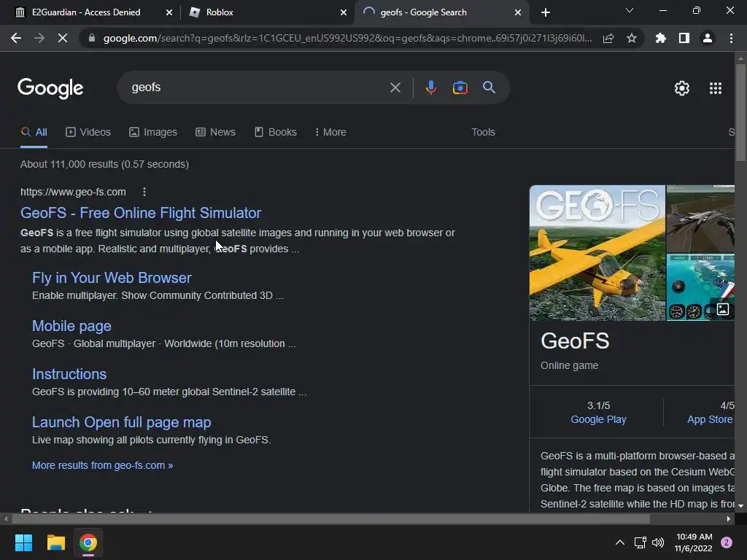The width and height of the screenshot is (747, 560).
Task: Bookmark this page with the star icon
Action: click(x=632, y=38)
